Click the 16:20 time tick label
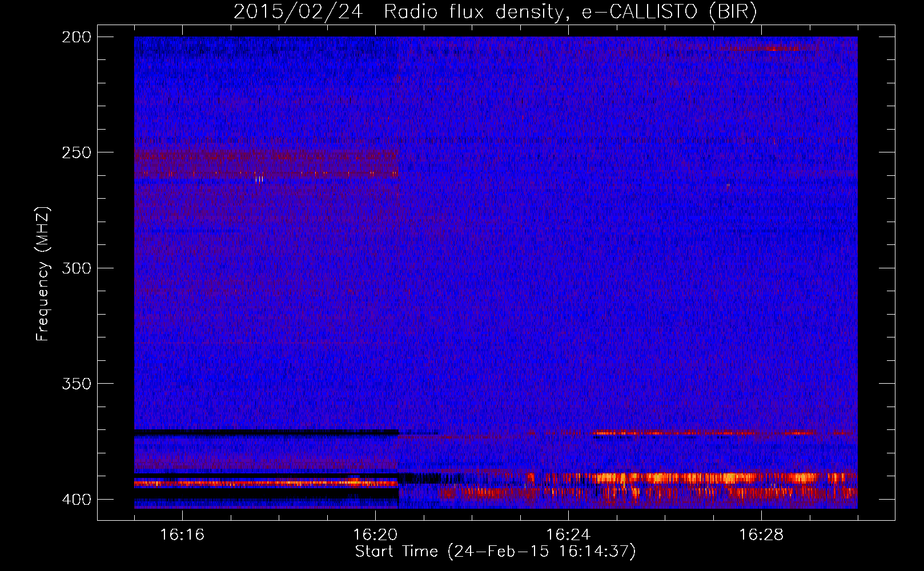The height and width of the screenshot is (571, 924). click(x=375, y=534)
